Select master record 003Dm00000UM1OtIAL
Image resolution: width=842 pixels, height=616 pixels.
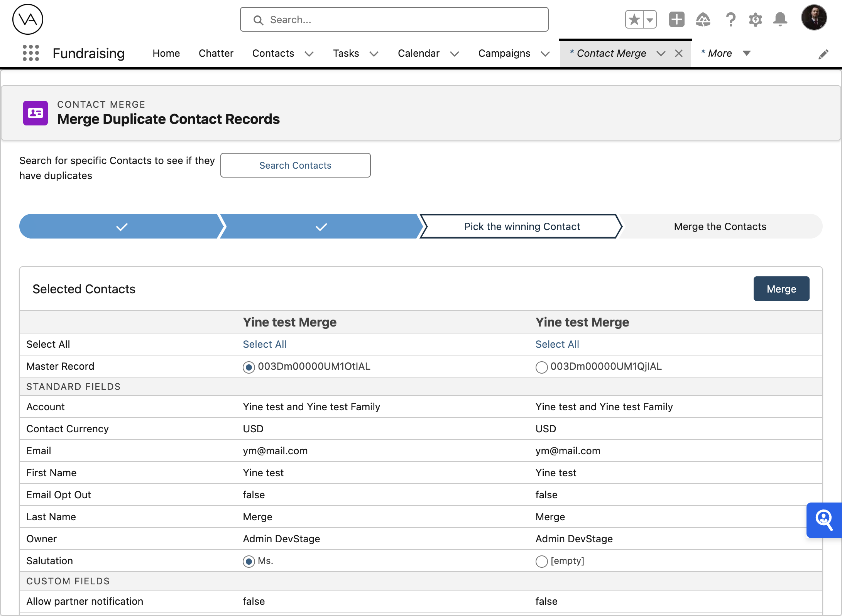tap(249, 367)
